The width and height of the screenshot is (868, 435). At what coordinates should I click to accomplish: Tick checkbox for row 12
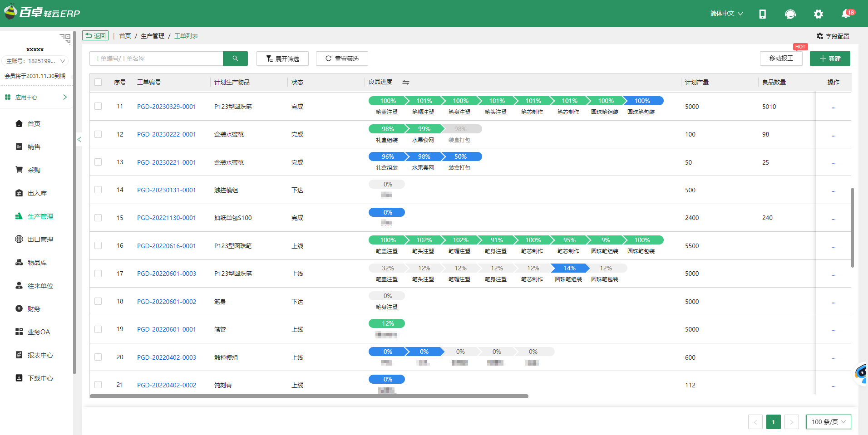[98, 134]
